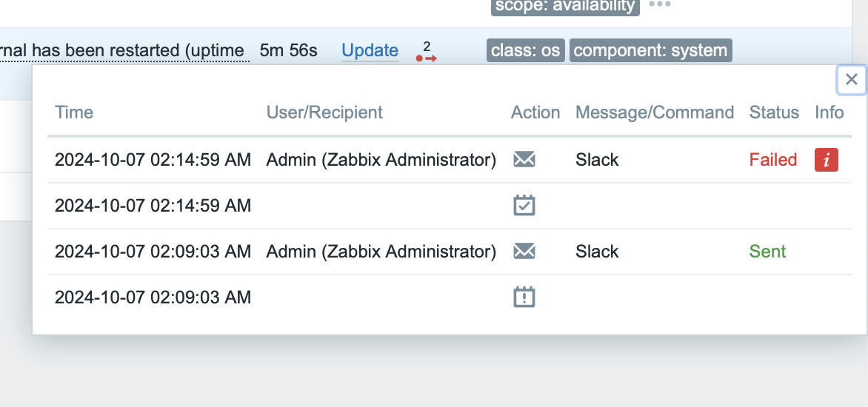Click the Message/Command column header

tap(654, 112)
